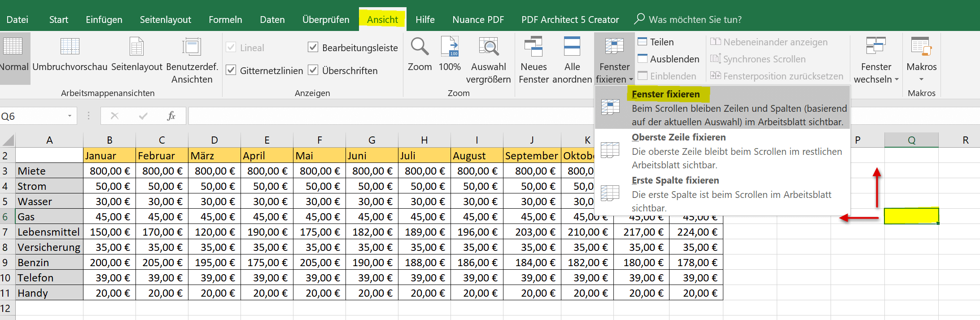This screenshot has height=320, width=980.
Task: Switch to the Daten tab
Action: tap(272, 20)
